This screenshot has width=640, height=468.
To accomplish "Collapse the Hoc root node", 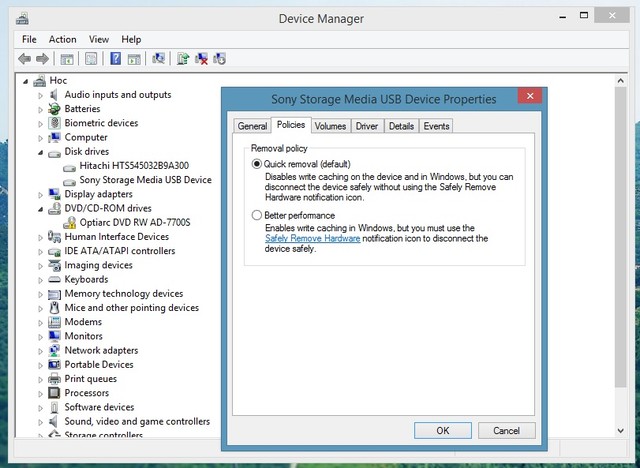I will [x=26, y=82].
